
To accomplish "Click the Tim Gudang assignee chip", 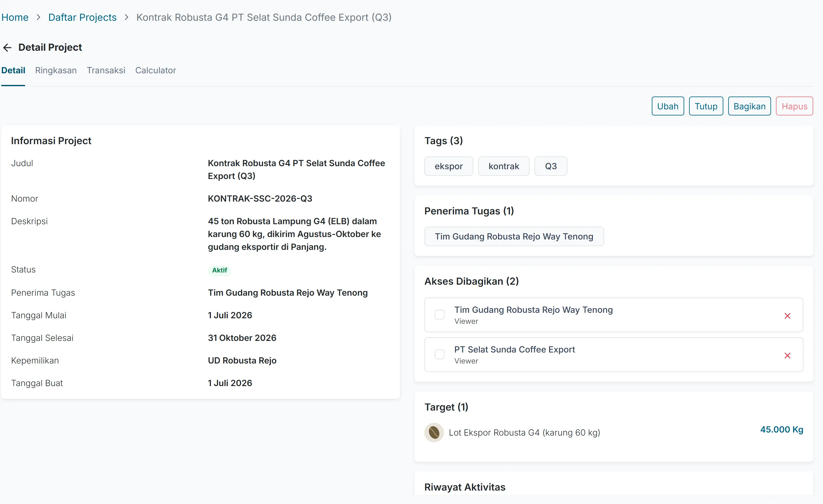I will [514, 236].
